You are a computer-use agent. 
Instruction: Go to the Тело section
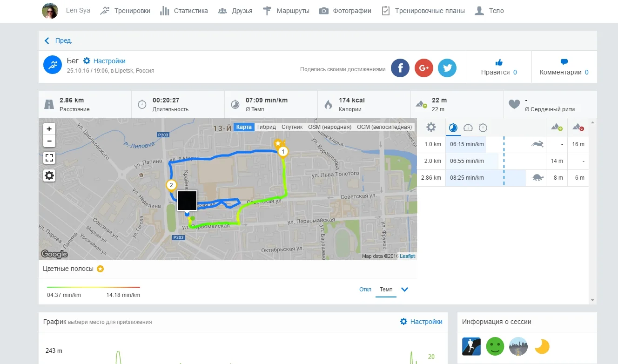pos(489,11)
